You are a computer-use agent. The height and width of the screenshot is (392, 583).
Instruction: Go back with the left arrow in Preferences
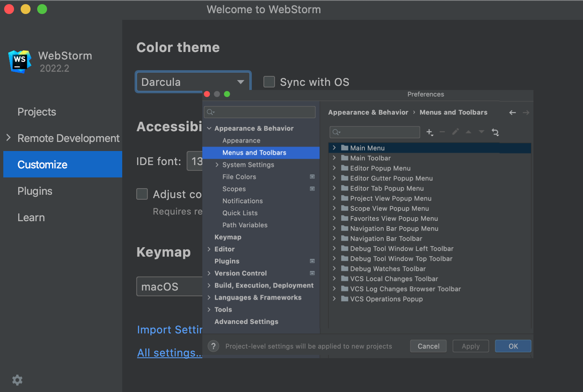512,112
